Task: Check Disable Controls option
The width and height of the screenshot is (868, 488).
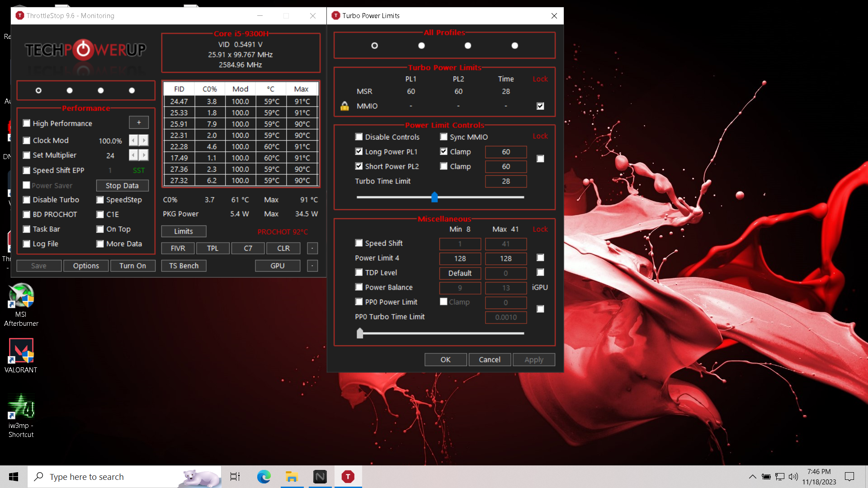Action: (359, 136)
